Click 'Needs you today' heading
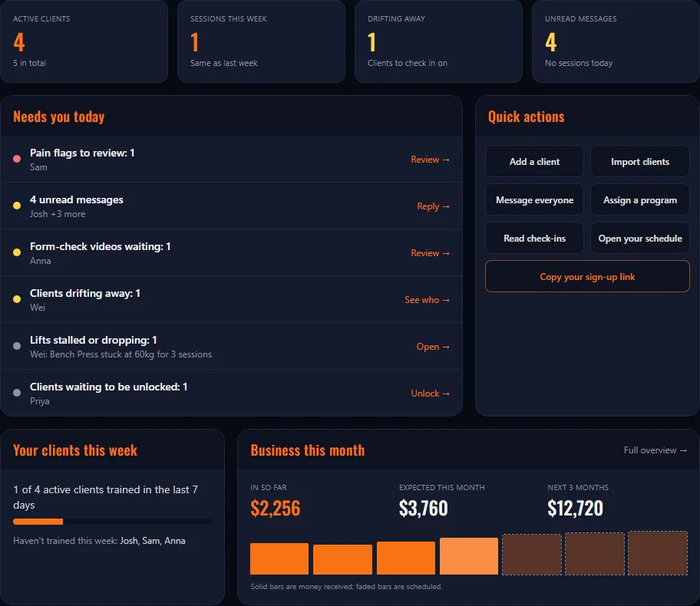Image resolution: width=700 pixels, height=606 pixels. click(x=59, y=117)
